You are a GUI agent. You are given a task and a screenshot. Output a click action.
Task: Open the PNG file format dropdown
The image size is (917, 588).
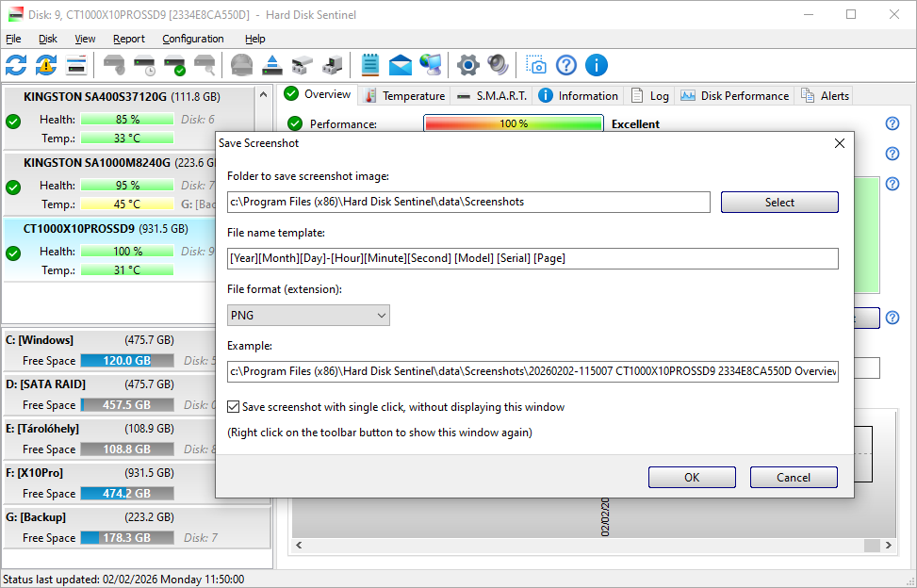(308, 315)
